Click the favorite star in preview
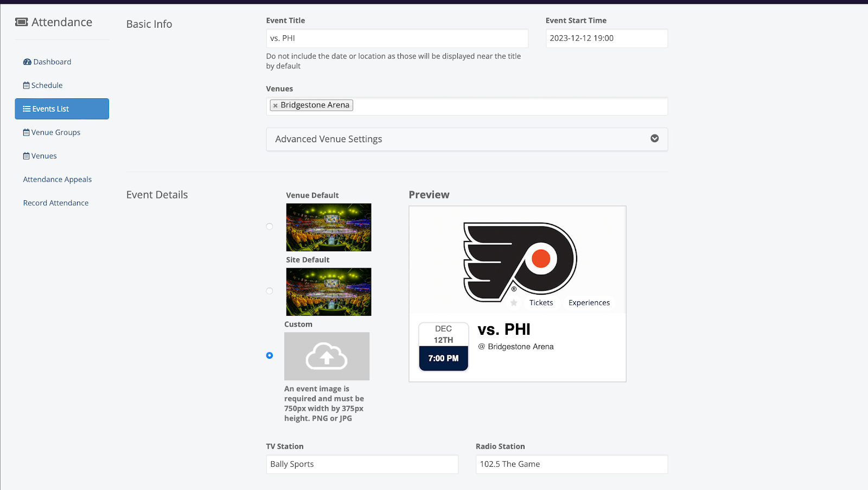This screenshot has width=868, height=490. coord(514,303)
